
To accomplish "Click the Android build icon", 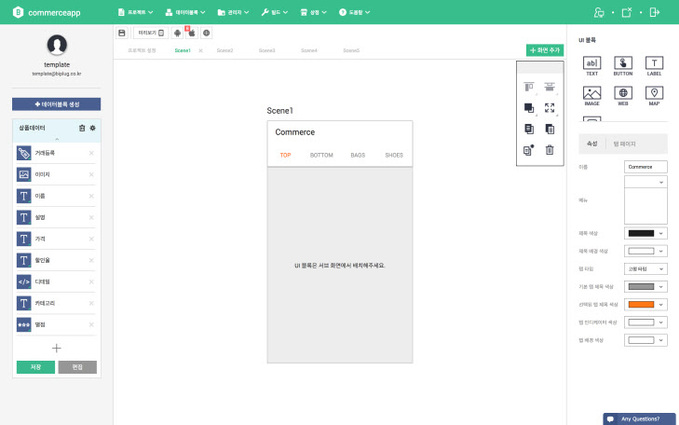I will 177,33.
